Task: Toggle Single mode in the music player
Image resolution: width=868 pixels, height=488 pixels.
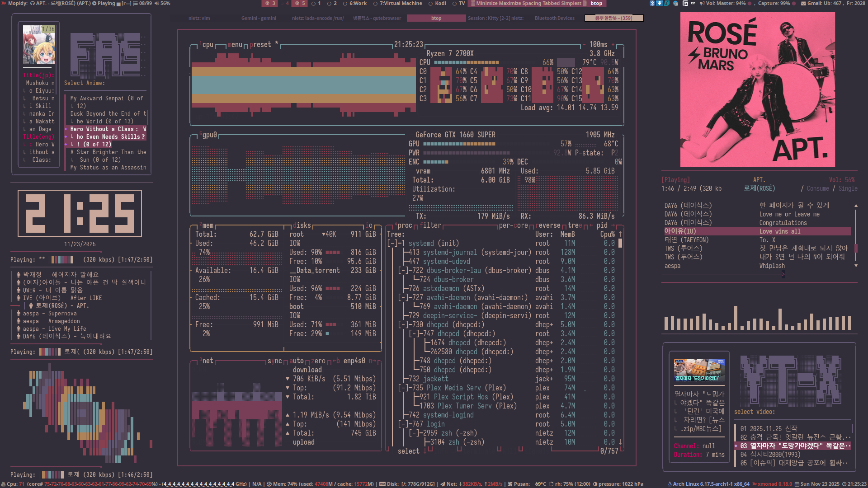Action: (848, 188)
